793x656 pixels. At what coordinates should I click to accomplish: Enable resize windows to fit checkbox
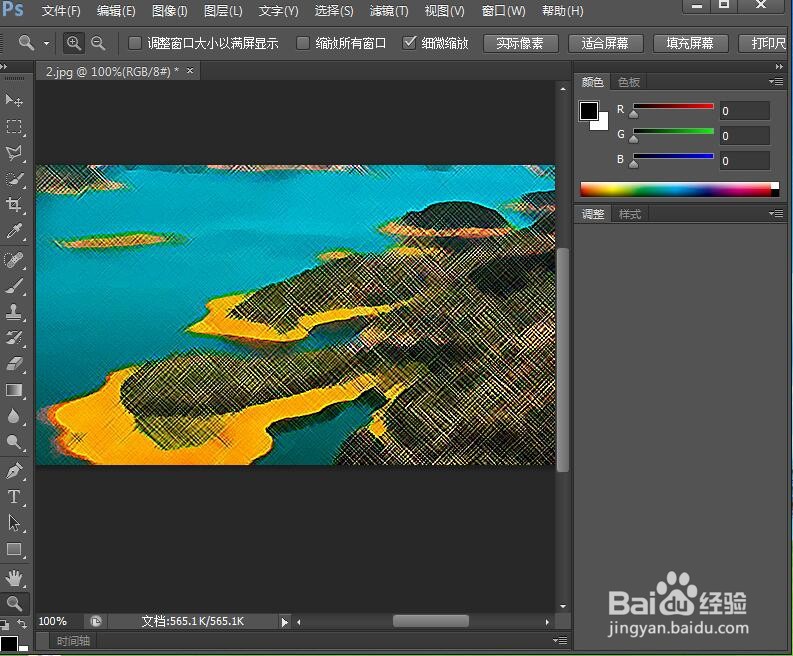point(135,43)
